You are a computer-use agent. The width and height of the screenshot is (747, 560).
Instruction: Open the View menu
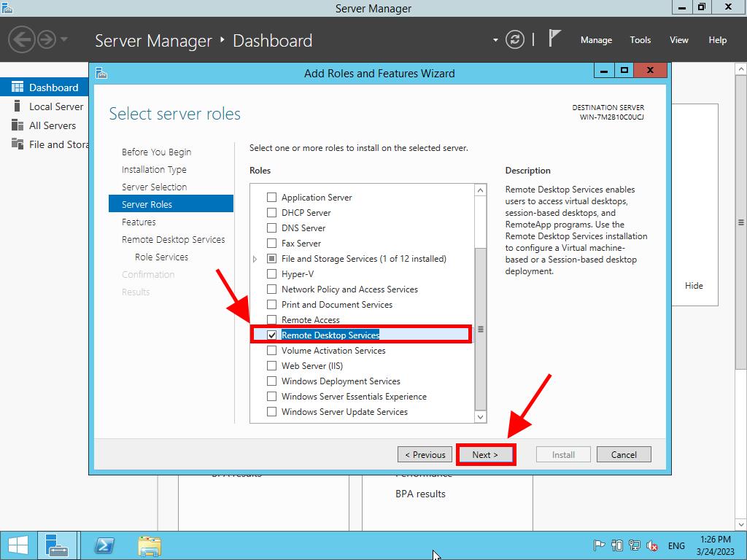[679, 40]
